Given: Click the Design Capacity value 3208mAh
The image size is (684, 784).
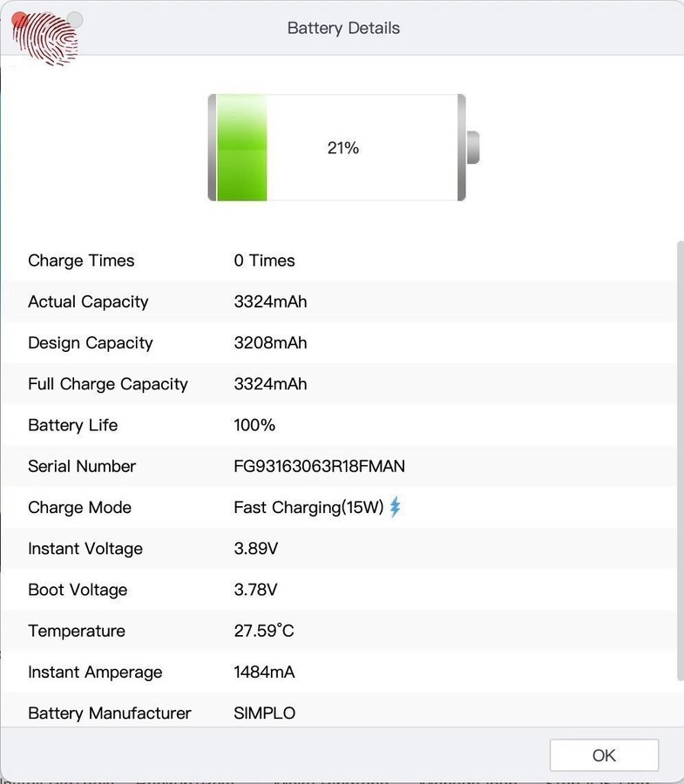Looking at the screenshot, I should pyautogui.click(x=270, y=342).
